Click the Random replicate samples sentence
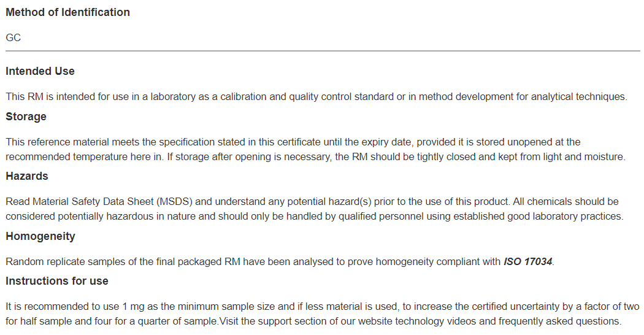This screenshot has height=335, width=644. coord(280,262)
